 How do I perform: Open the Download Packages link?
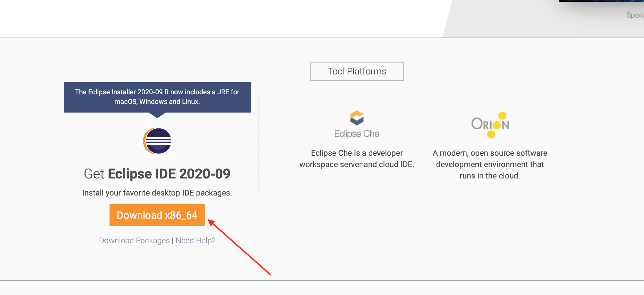click(134, 240)
